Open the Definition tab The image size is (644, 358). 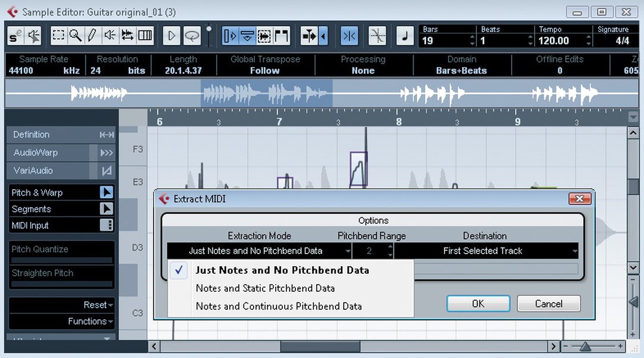tap(61, 135)
